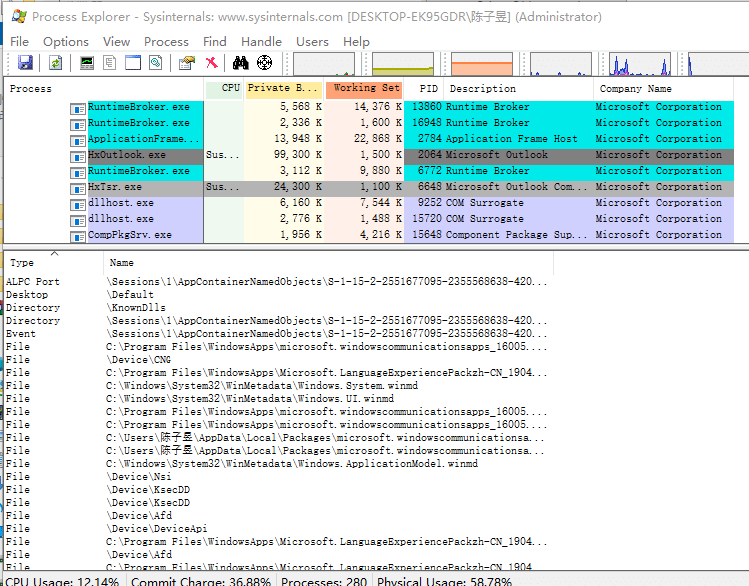Toggle Show Process Tree icon
This screenshot has width=749, height=586.
point(110,63)
